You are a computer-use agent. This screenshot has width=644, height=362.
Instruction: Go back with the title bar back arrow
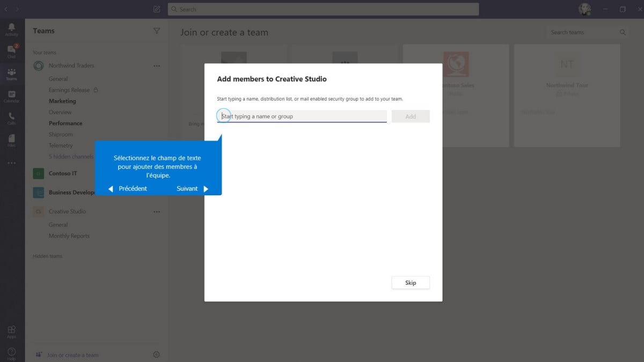6,9
